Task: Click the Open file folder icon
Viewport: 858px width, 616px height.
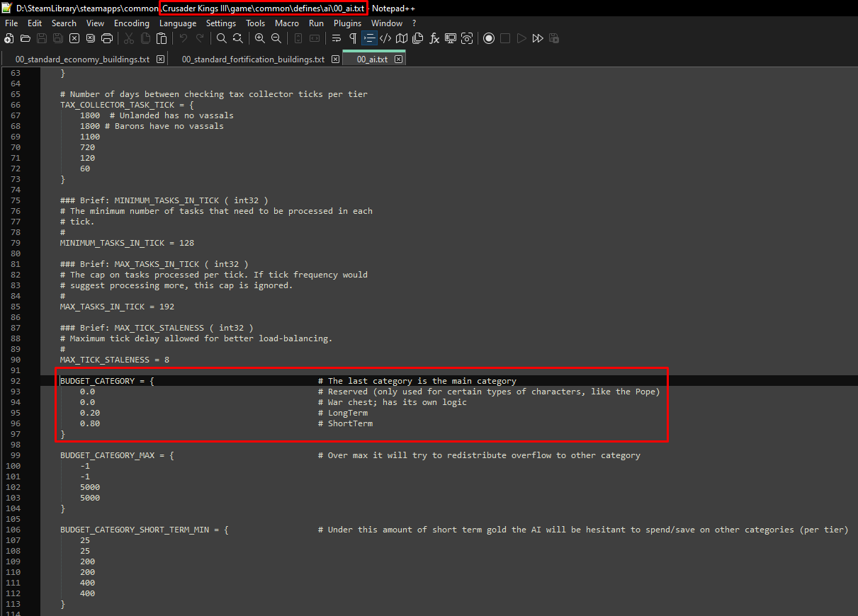Action: [26, 38]
